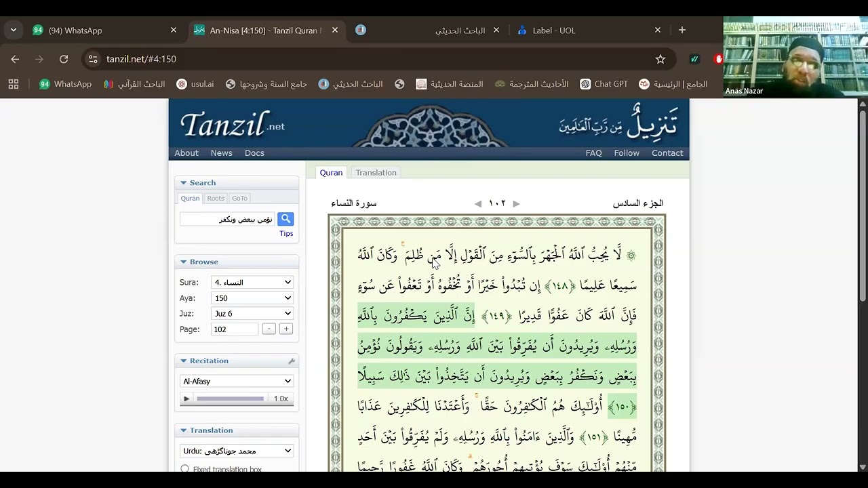
Task: Click the Quran search input field
Action: [228, 219]
